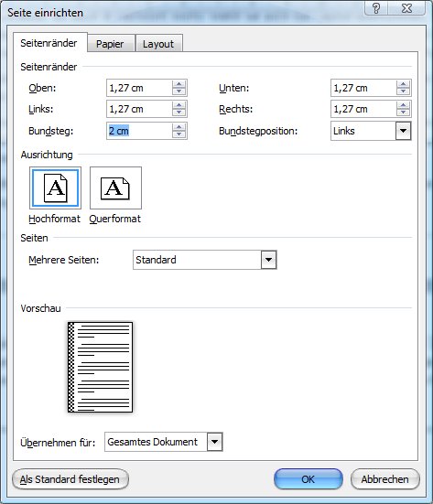Select the Hochformat portrait orientation icon

tap(55, 188)
